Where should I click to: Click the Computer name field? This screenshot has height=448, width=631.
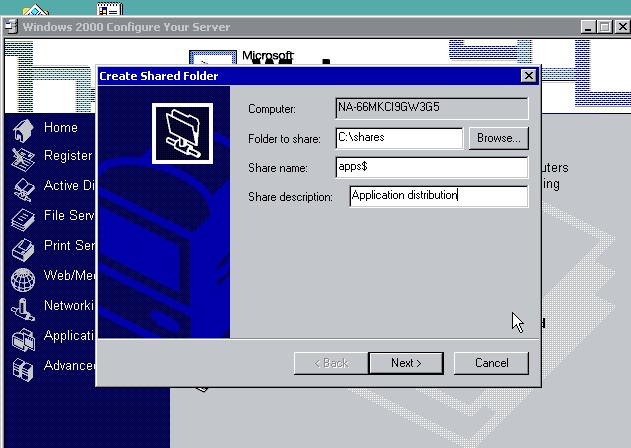coord(431,108)
